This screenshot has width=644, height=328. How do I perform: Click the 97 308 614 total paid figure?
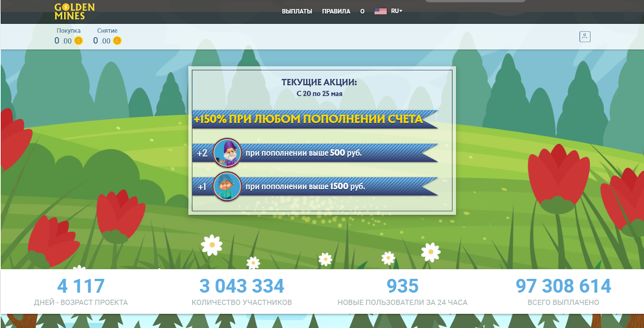563,286
